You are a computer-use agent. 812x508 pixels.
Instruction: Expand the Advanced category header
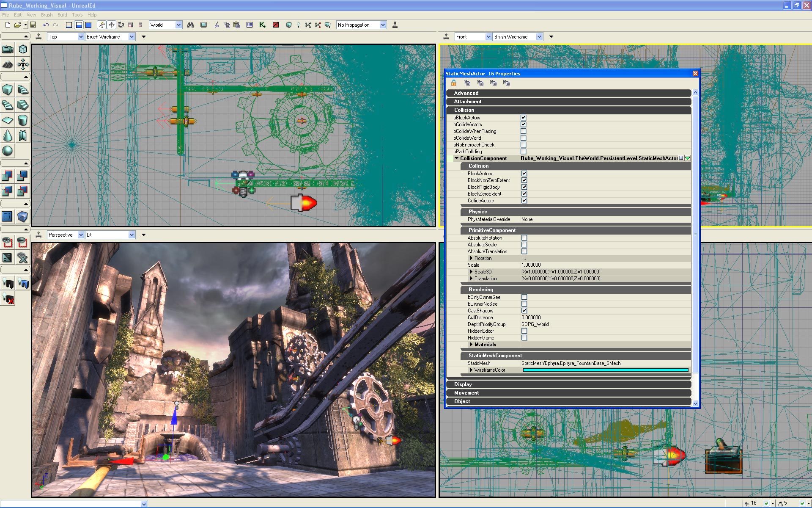[466, 93]
